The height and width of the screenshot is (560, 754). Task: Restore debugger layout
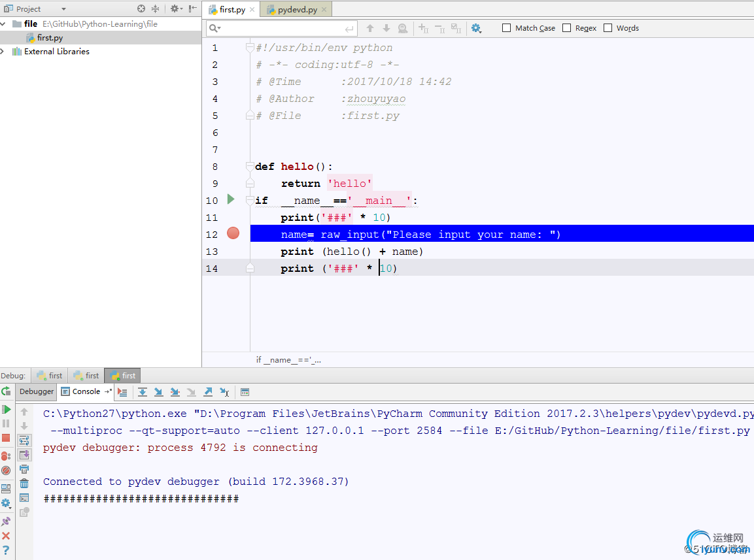point(7,489)
